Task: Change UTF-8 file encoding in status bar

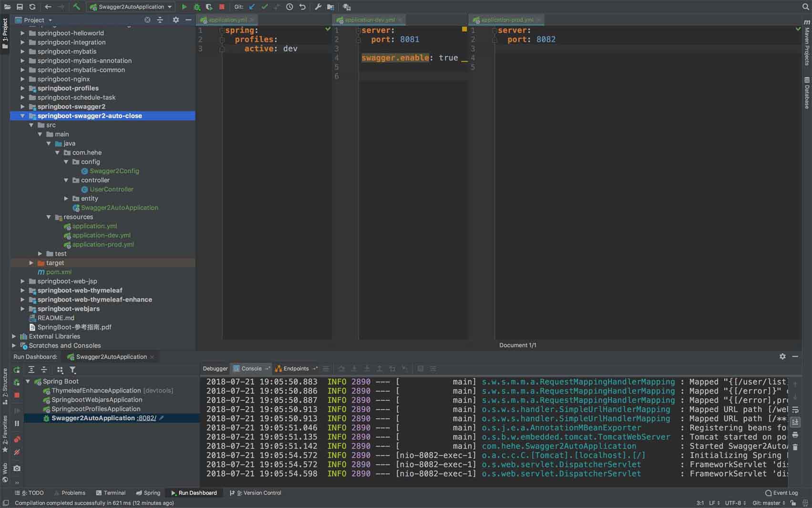Action: [x=735, y=503]
